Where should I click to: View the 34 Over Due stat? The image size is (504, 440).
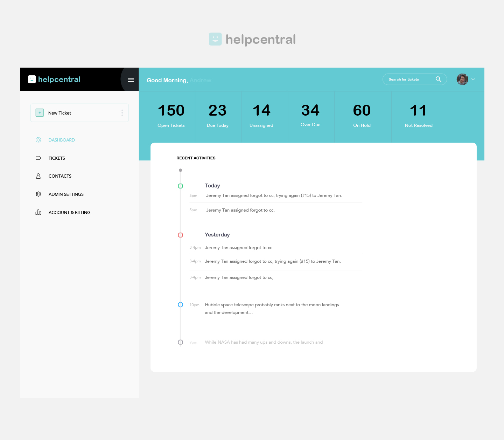click(x=310, y=115)
